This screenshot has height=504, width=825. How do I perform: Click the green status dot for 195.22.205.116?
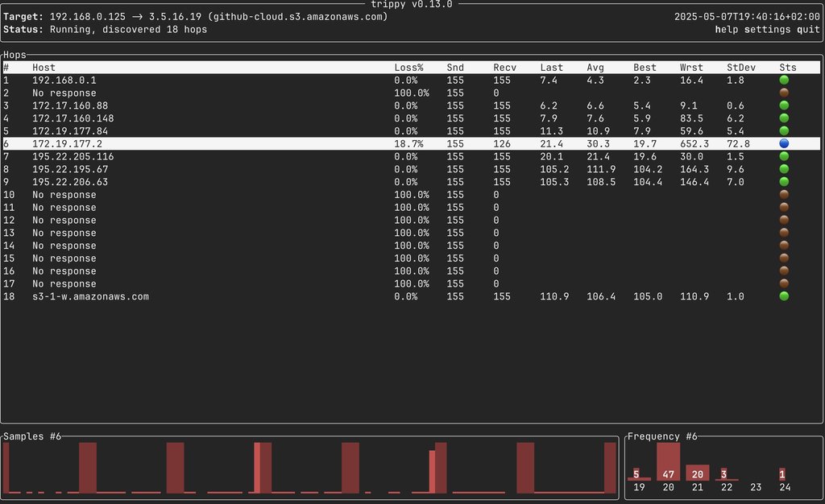[x=784, y=156]
